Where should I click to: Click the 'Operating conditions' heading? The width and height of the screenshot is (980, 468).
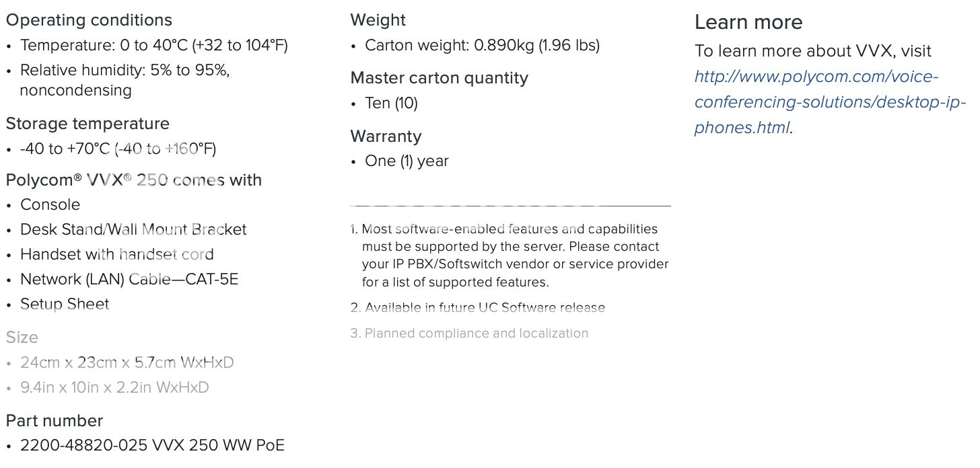pos(89,20)
